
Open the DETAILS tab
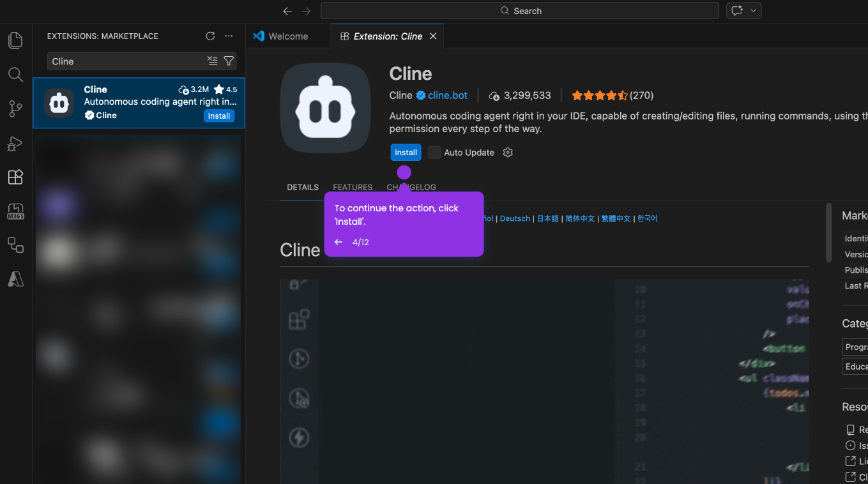tap(303, 187)
